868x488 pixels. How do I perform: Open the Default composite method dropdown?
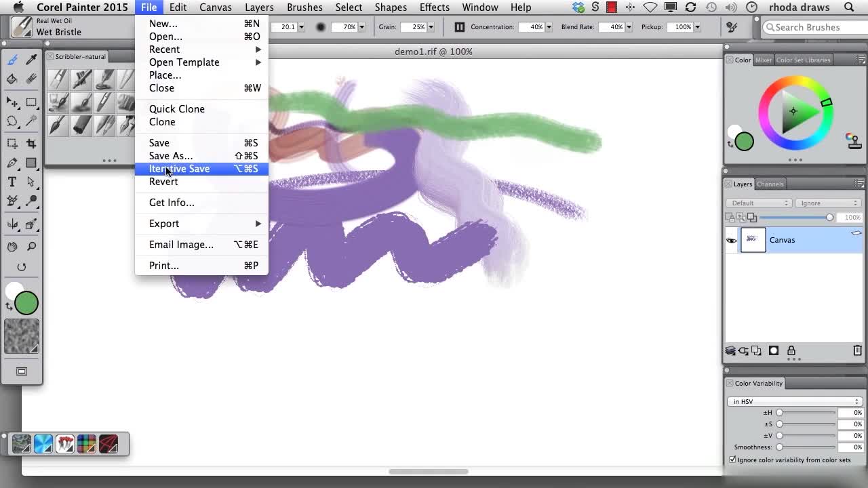click(759, 203)
